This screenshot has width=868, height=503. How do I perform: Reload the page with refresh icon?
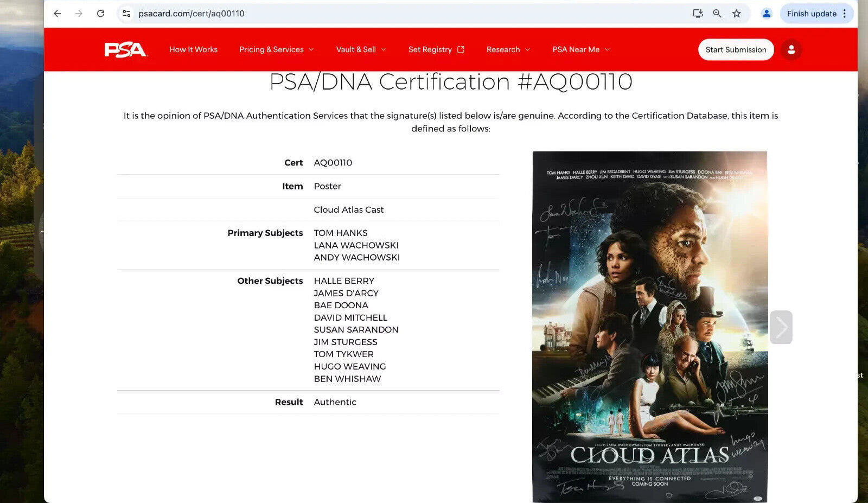pos(100,14)
